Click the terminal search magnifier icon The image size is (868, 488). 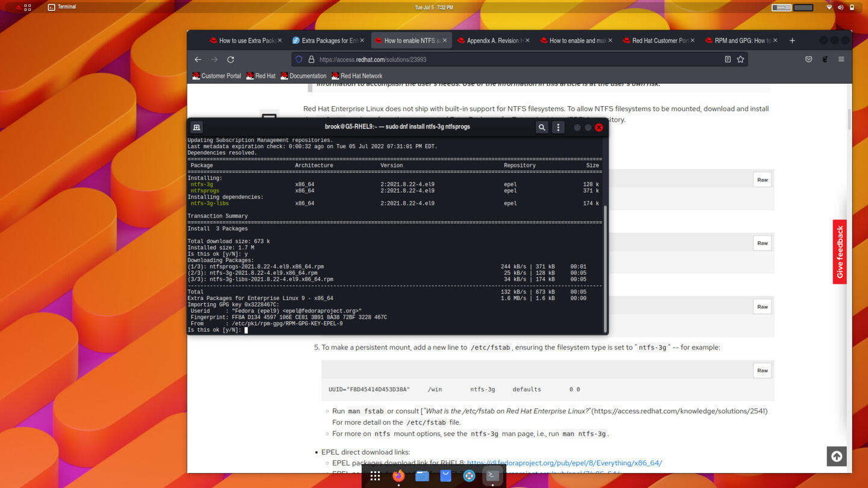coord(542,127)
